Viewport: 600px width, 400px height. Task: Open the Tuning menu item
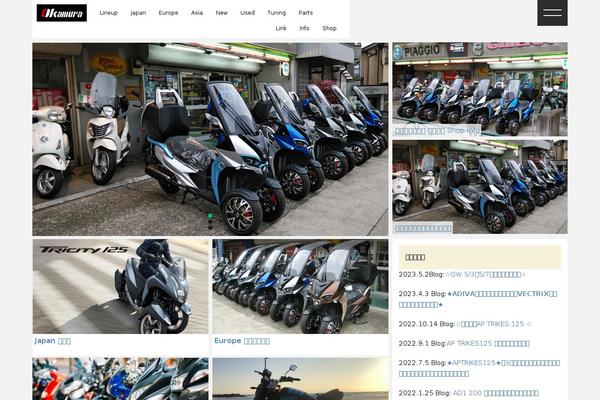click(277, 13)
